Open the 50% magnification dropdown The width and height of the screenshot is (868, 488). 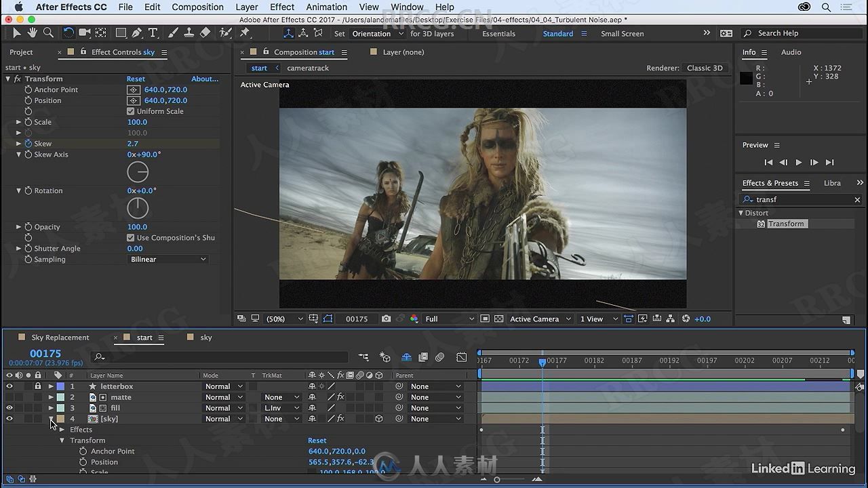[x=284, y=319]
